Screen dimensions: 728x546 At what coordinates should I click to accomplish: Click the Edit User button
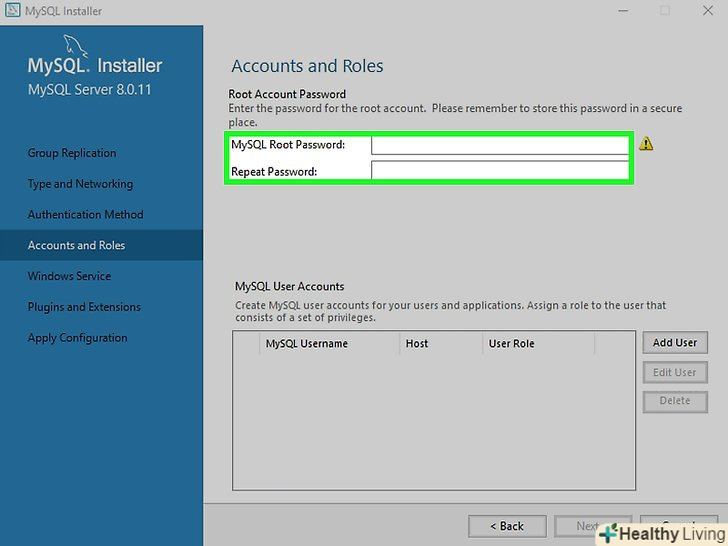675,372
